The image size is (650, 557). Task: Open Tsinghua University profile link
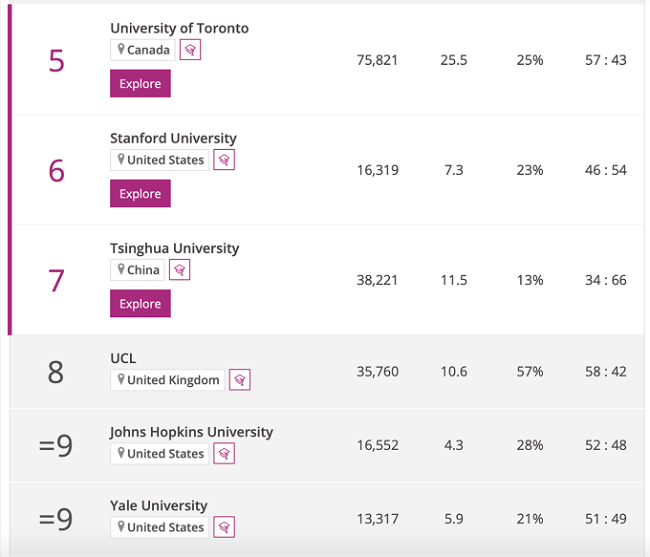point(174,248)
